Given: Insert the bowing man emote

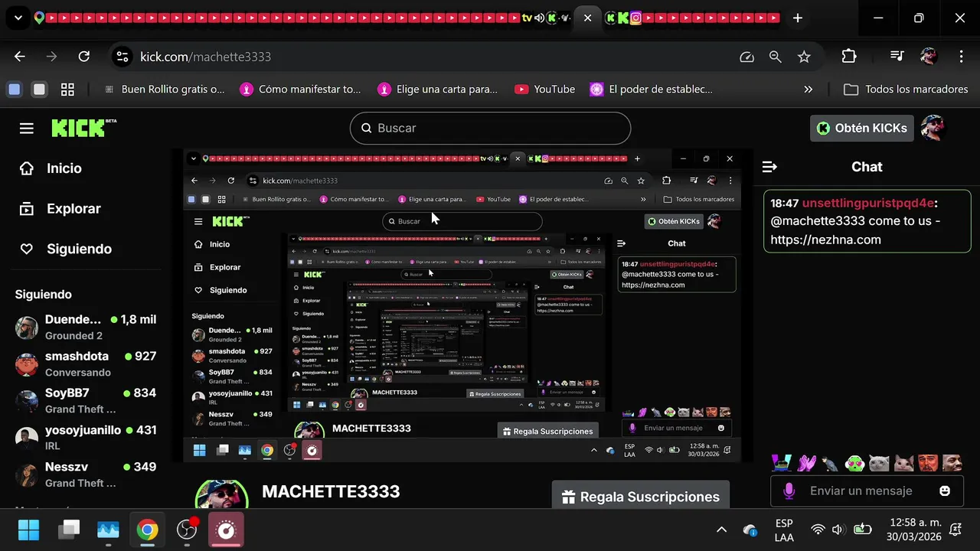Looking at the screenshot, I should click(831, 462).
